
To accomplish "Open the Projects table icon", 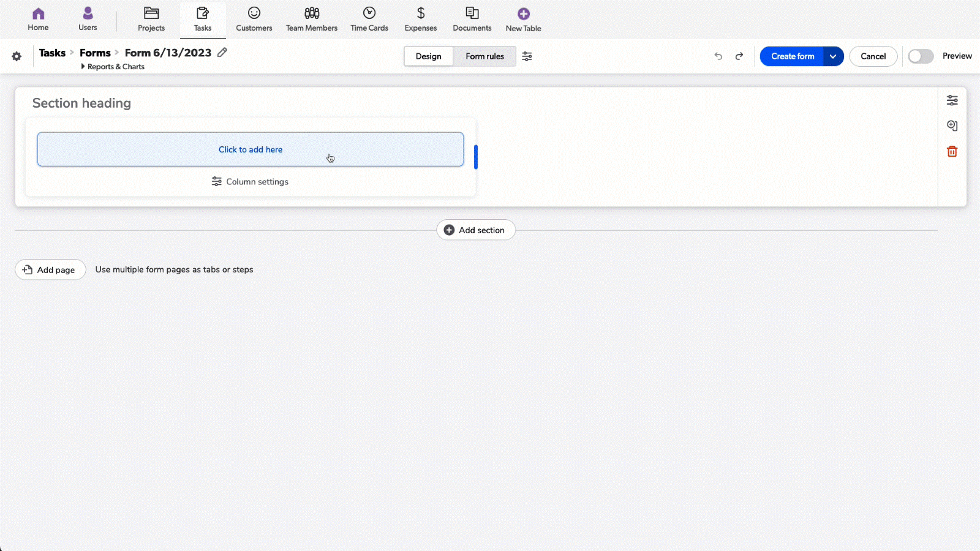I will pos(151,13).
